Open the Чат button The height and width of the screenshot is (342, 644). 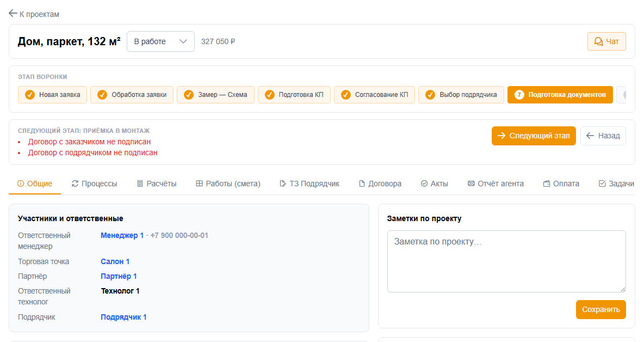[x=606, y=41]
